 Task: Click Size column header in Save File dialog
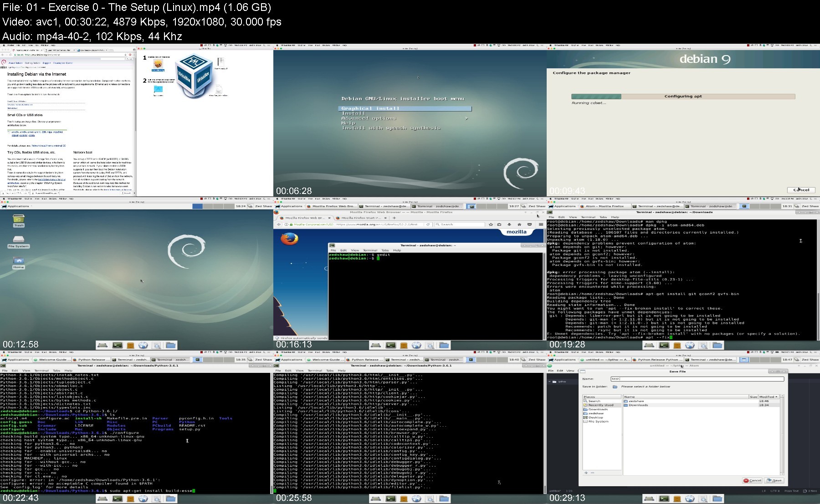coord(753,397)
